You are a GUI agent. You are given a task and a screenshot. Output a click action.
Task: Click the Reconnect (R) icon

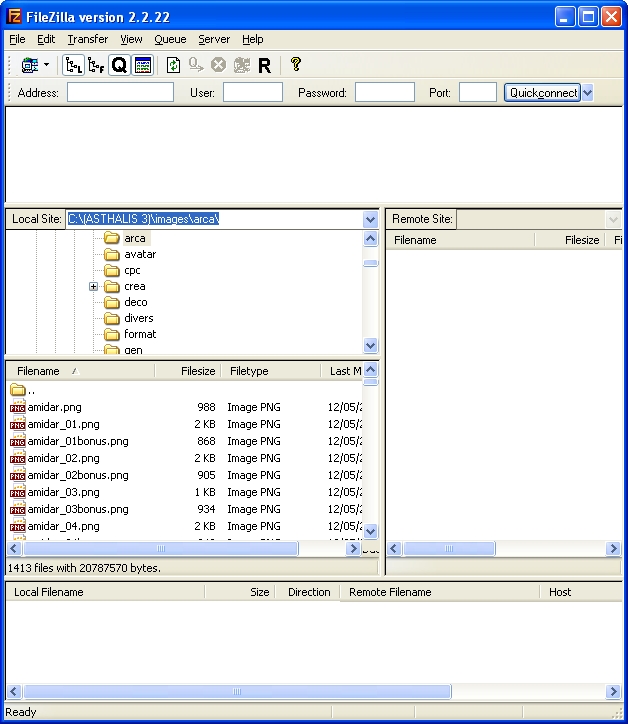[x=265, y=66]
